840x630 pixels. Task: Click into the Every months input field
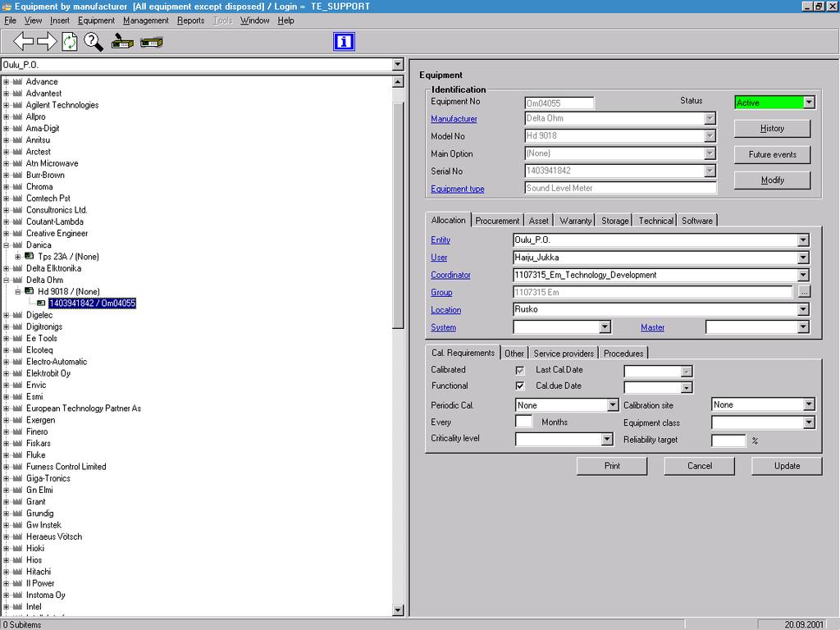point(524,422)
